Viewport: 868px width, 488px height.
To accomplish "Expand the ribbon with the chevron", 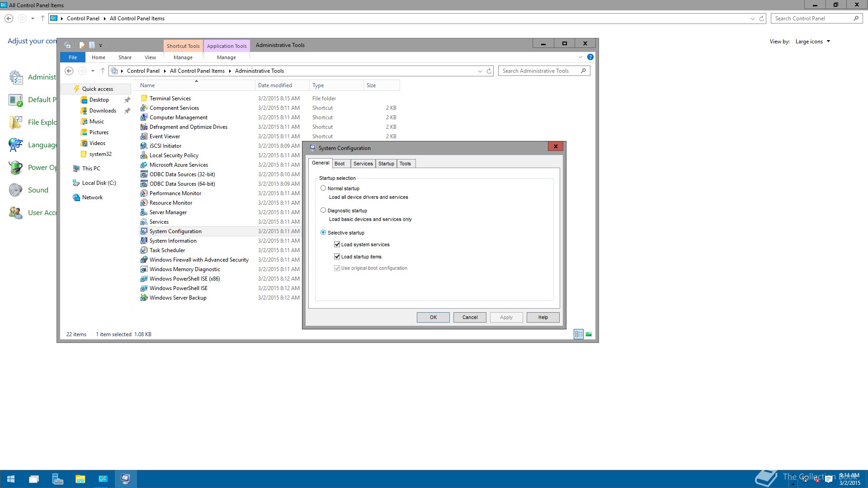I will [x=580, y=57].
